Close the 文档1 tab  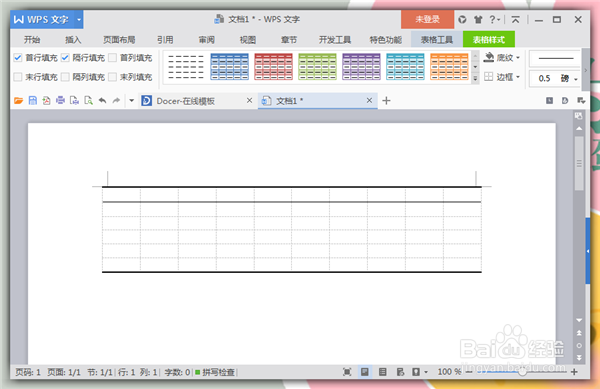369,100
